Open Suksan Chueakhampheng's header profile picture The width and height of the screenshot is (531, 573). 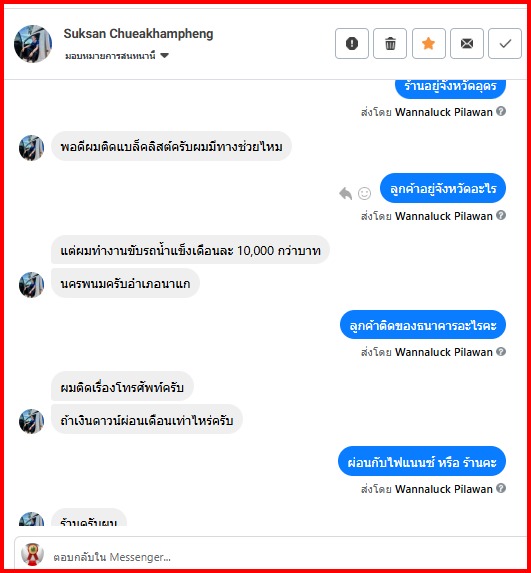pos(33,44)
